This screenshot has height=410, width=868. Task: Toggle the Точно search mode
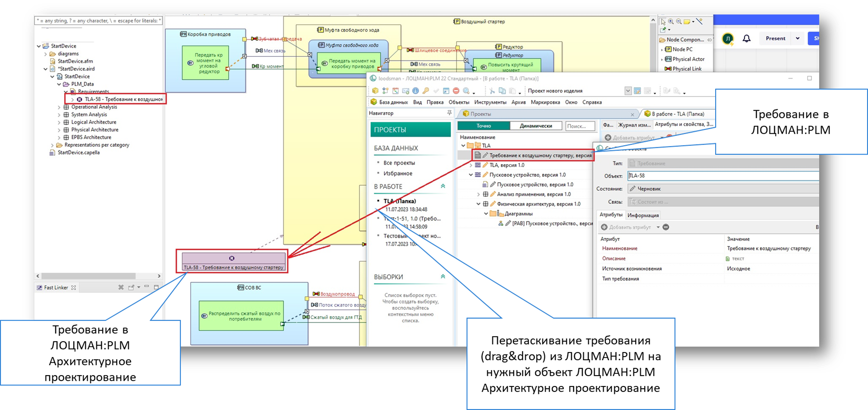483,126
